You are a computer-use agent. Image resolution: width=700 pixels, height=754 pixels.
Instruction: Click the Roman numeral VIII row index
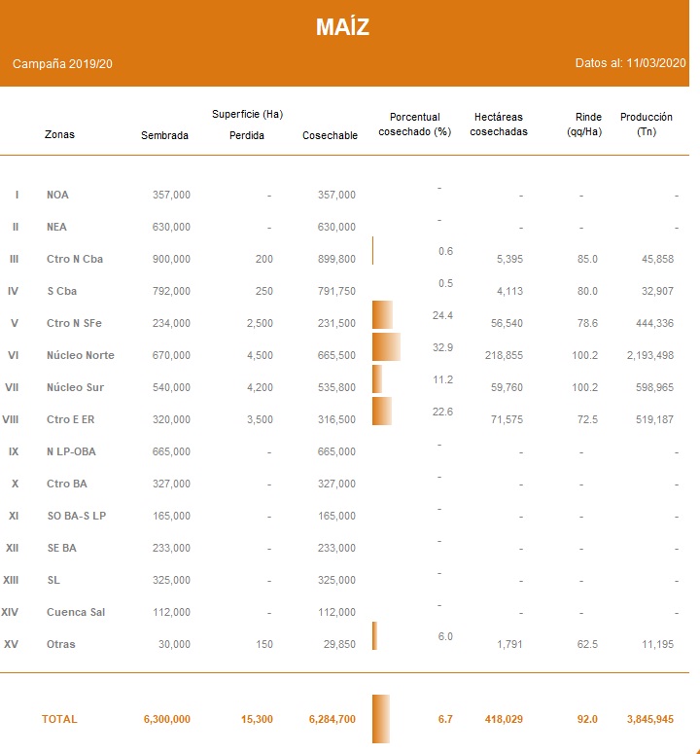tap(13, 419)
